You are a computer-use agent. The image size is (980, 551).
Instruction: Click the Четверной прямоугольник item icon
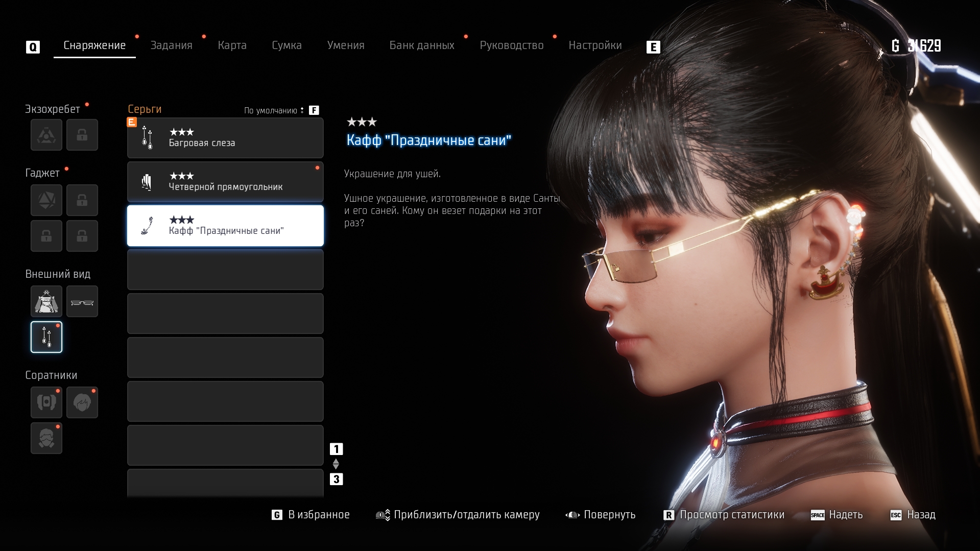tap(147, 182)
